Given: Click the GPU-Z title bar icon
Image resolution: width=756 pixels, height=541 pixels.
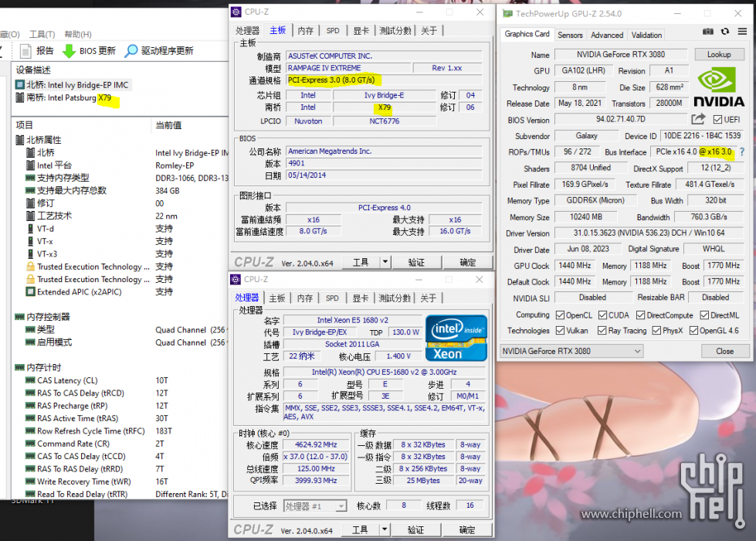Looking at the screenshot, I should 507,13.
